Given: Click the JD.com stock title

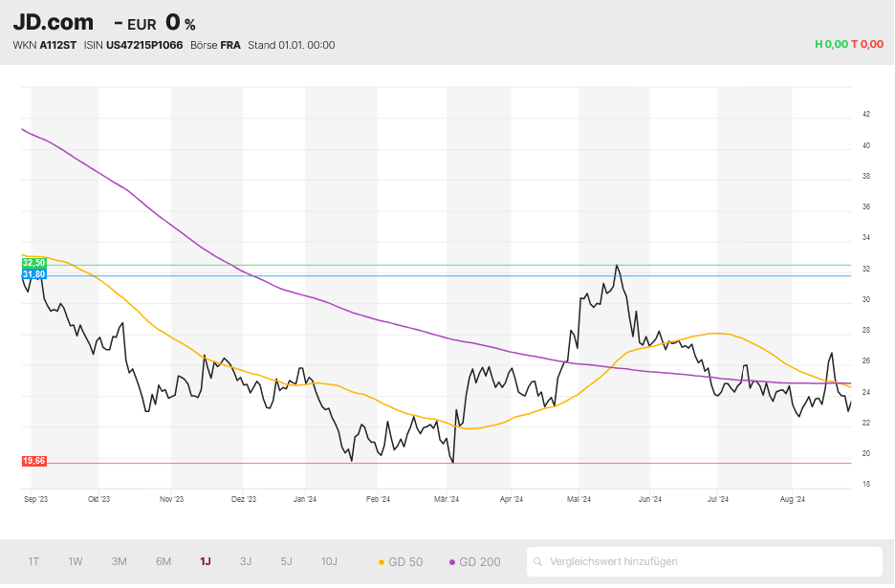Looking at the screenshot, I should pyautogui.click(x=54, y=22).
